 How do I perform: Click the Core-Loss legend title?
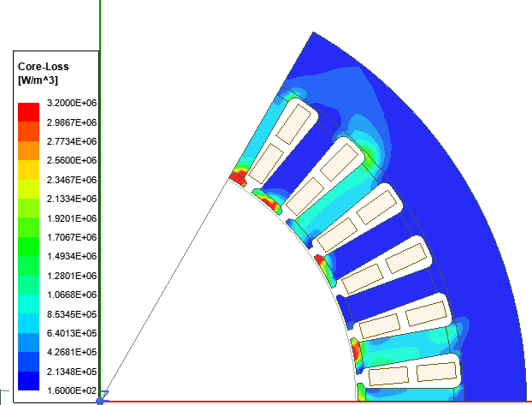(x=43, y=67)
